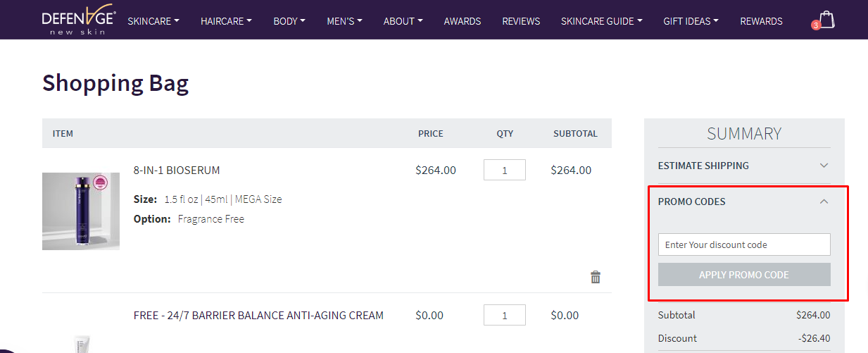Open the HAIRCARE dropdown menu
Image resolution: width=868 pixels, height=353 pixels.
point(226,21)
